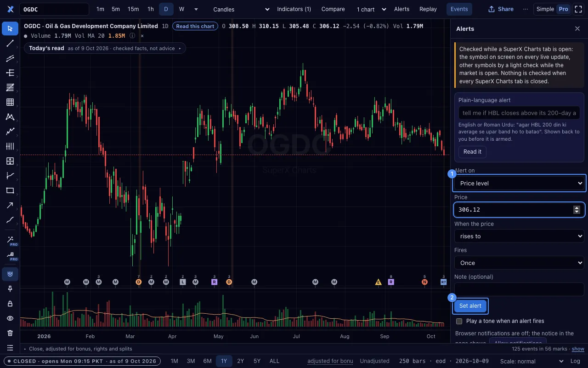Select the 15m timeframe
588x368 pixels.
pyautogui.click(x=133, y=9)
